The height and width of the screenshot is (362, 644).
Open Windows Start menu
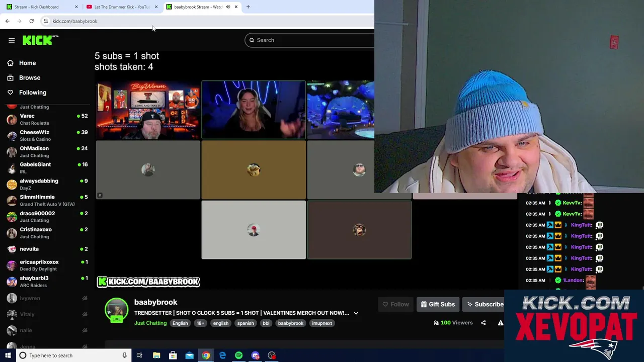point(8,355)
